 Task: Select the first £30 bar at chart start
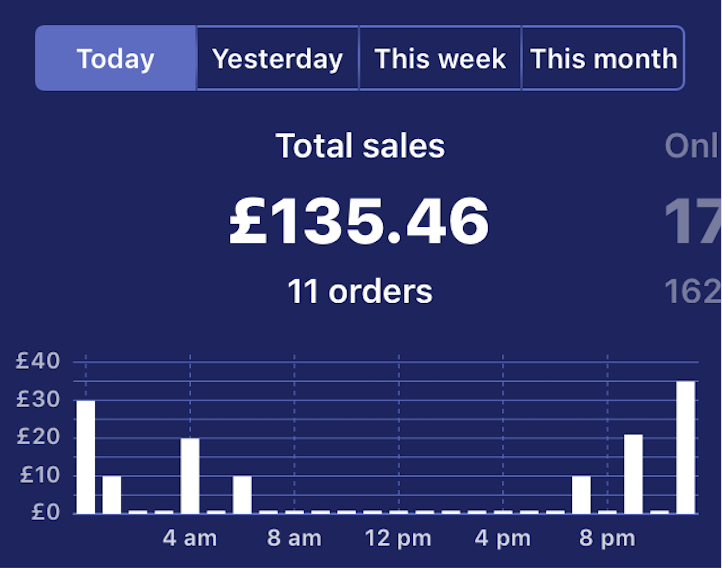(86, 456)
